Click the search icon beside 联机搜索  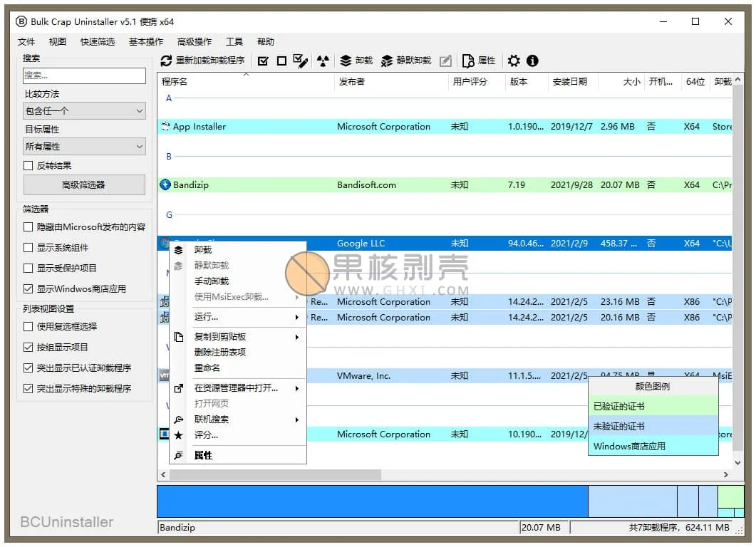click(x=178, y=420)
